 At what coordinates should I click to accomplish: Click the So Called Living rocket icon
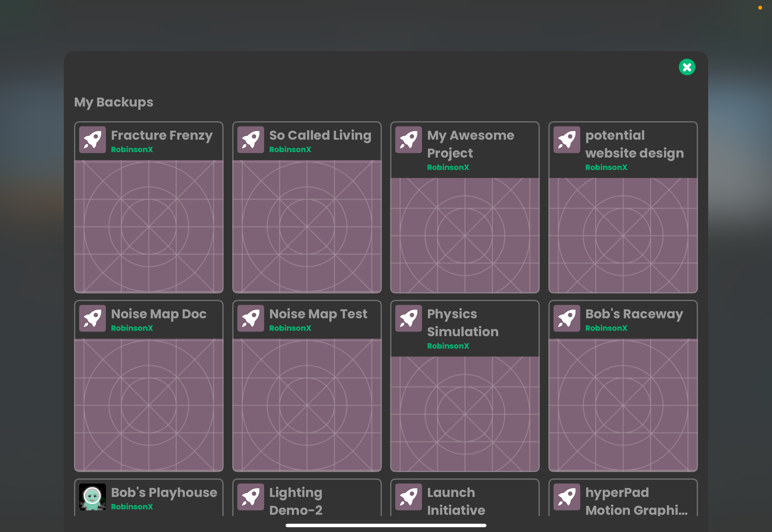251,140
